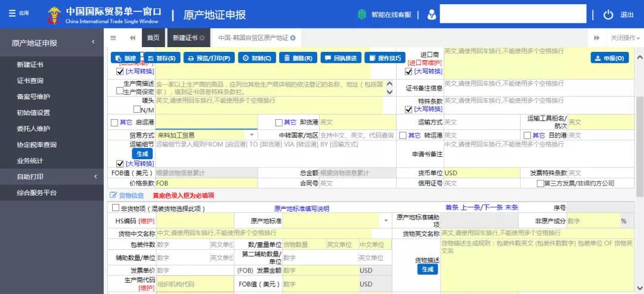Open the 贸易方式 dropdown list
644x294 pixels.
tap(252, 135)
